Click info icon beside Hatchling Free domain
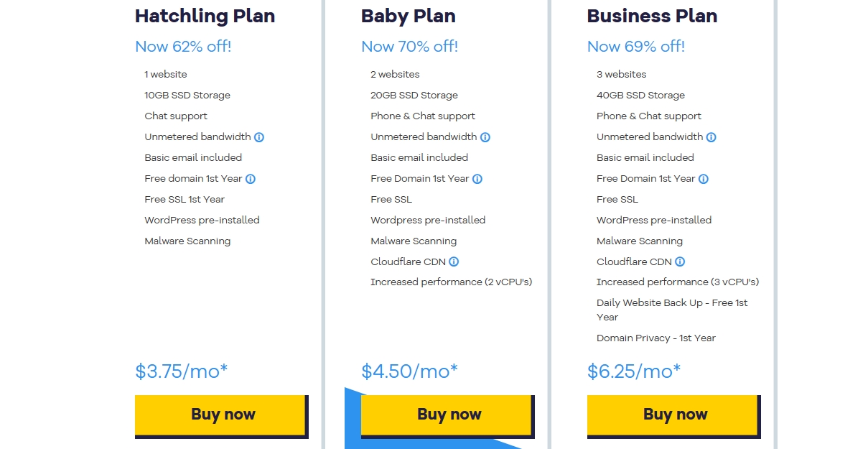Image resolution: width=868 pixels, height=449 pixels. [x=251, y=179]
